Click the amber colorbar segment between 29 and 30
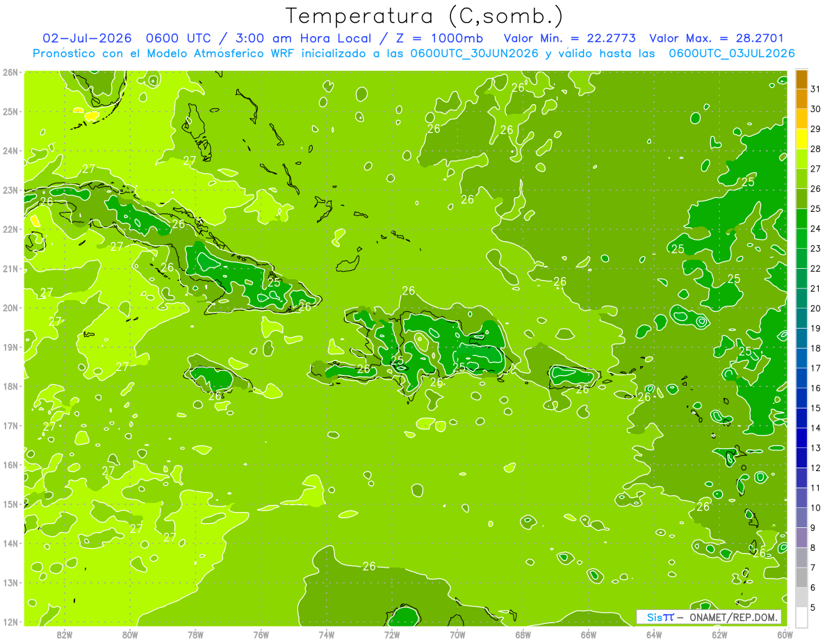Viewport: 834px width, 644px height. pyautogui.click(x=801, y=119)
